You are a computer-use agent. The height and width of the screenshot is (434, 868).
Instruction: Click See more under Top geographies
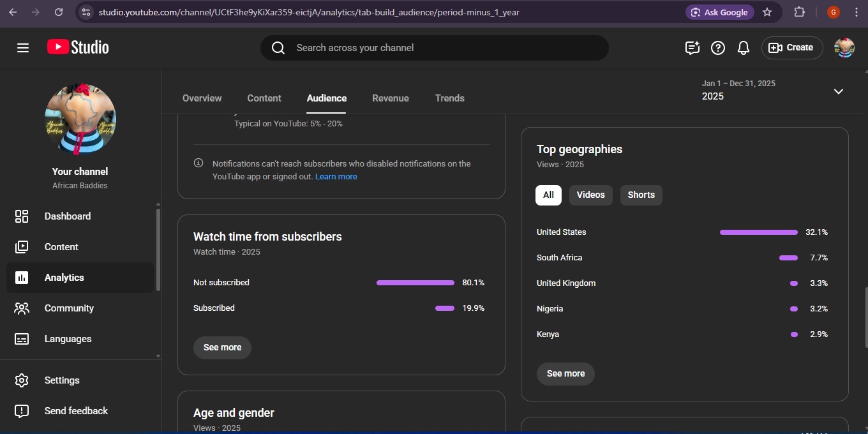tap(565, 374)
